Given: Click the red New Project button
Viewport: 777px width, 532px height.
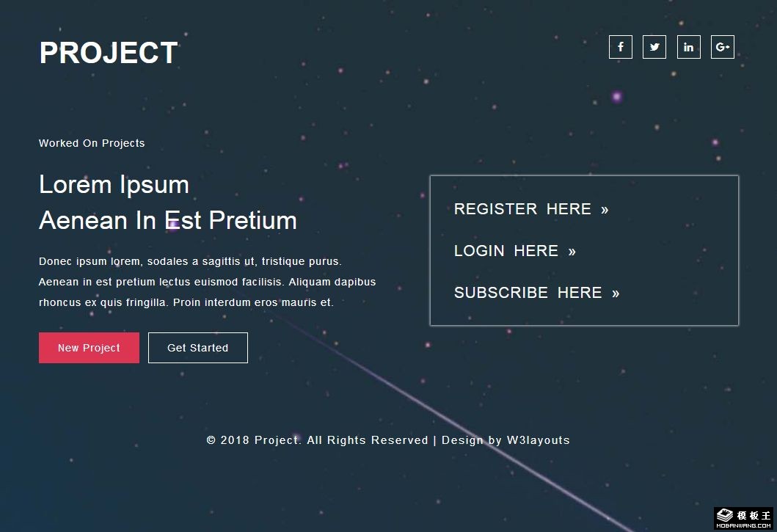Looking at the screenshot, I should (90, 348).
